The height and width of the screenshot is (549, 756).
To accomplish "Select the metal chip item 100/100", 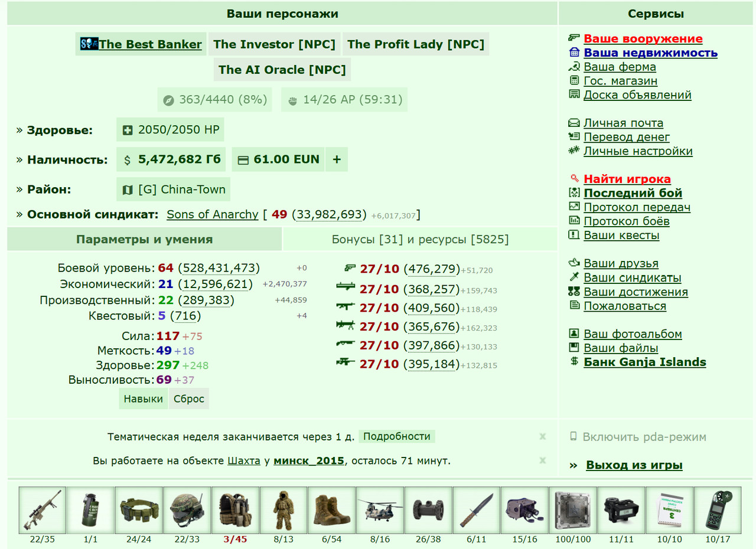I will 573,510.
